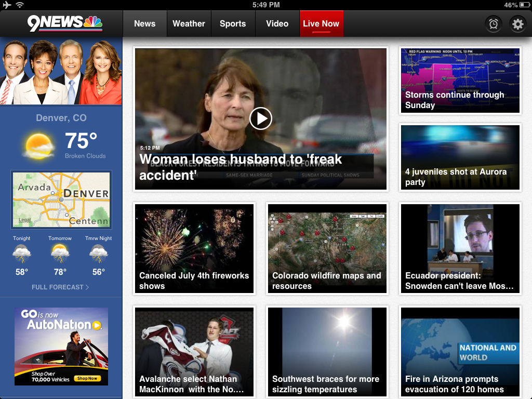Tap the airplane mode status icon

[7, 5]
